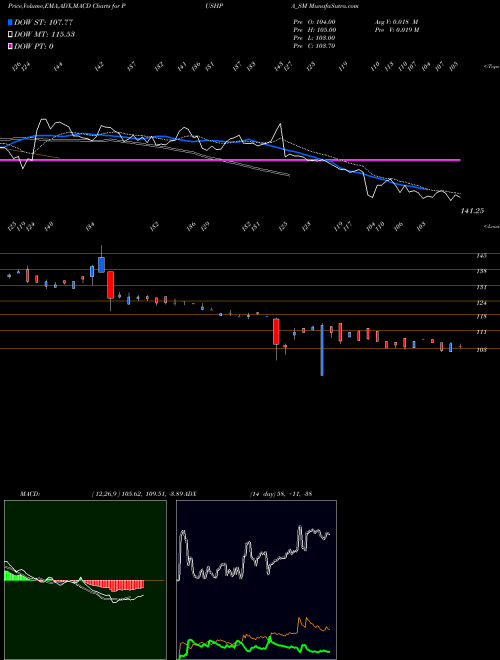Select the 'DOW ST: 107.77' legend text
500x660 pixels.
click(x=44, y=22)
